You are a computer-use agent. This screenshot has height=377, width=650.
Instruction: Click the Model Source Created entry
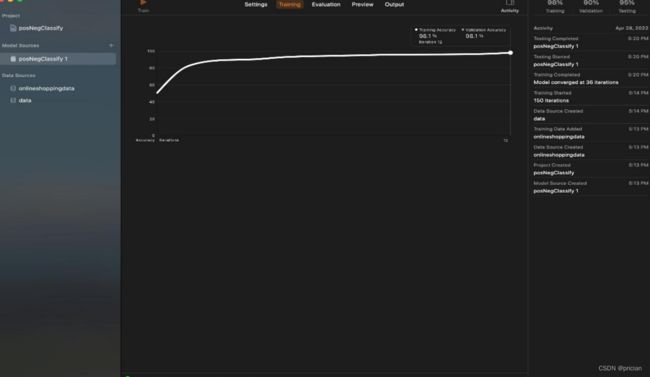(x=590, y=187)
